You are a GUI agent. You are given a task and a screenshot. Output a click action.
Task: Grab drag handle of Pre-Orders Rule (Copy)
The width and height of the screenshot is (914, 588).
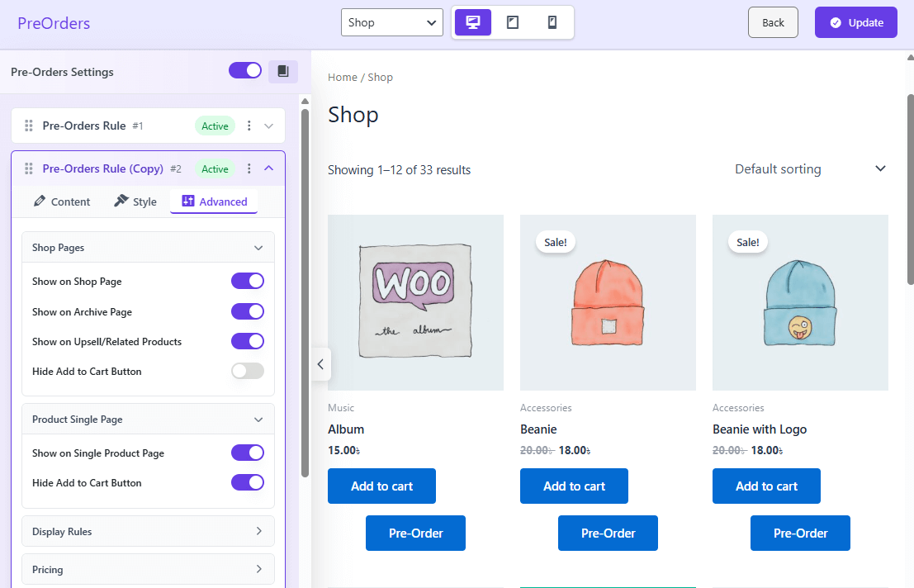29,168
